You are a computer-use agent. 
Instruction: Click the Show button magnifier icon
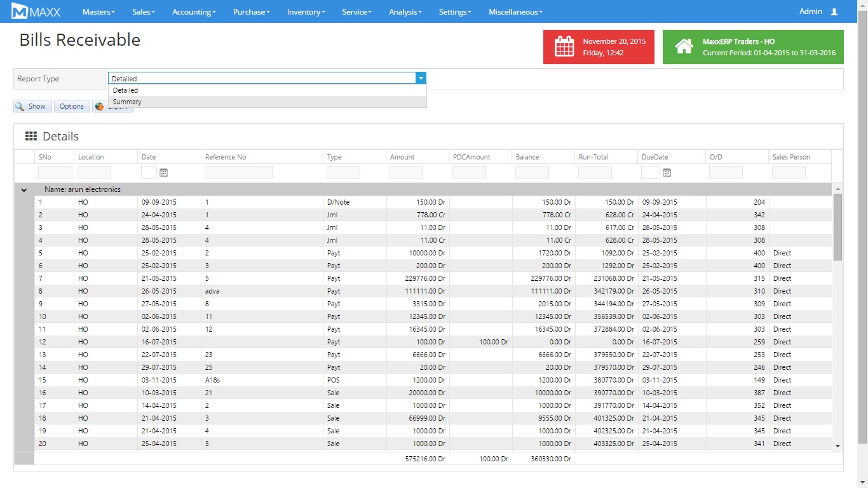coord(20,107)
